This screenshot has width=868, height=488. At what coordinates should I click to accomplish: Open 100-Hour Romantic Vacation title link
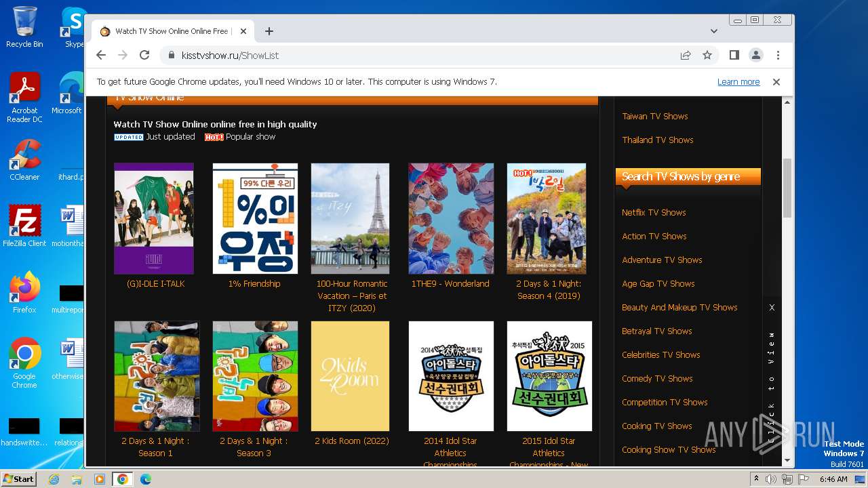pos(352,296)
